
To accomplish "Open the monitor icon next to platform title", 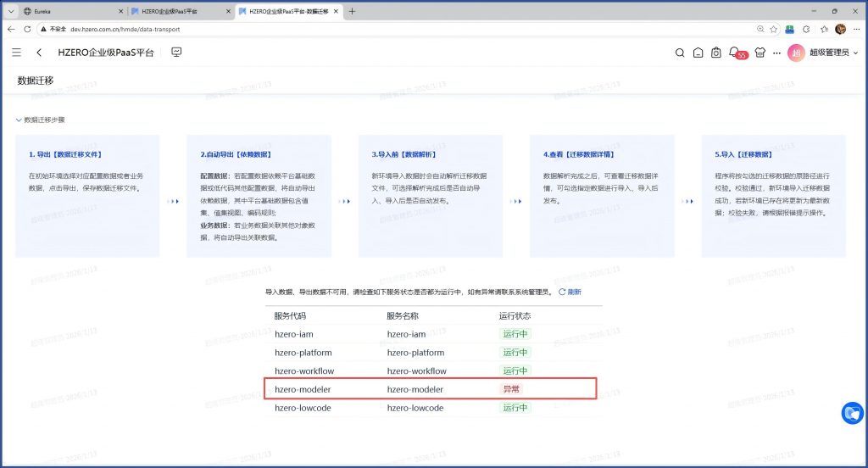I will (176, 53).
